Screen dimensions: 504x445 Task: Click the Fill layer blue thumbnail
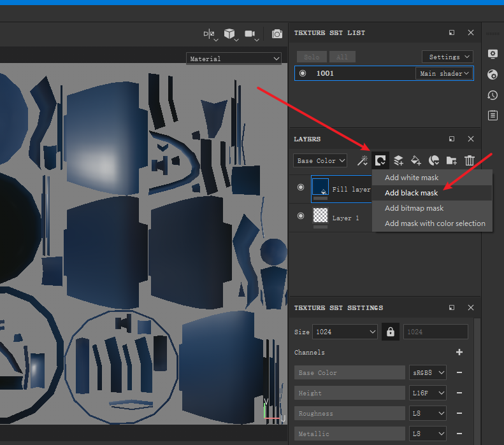point(320,187)
